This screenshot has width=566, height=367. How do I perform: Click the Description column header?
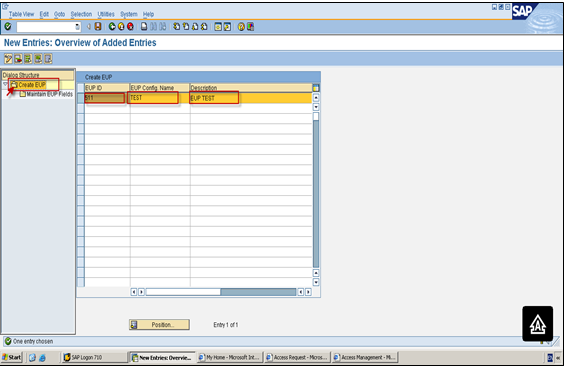point(251,88)
